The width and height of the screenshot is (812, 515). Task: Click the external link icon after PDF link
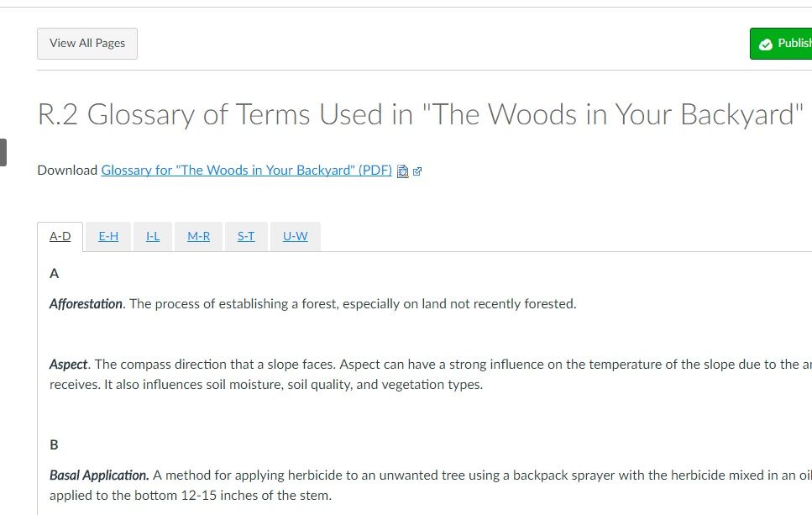(x=417, y=171)
